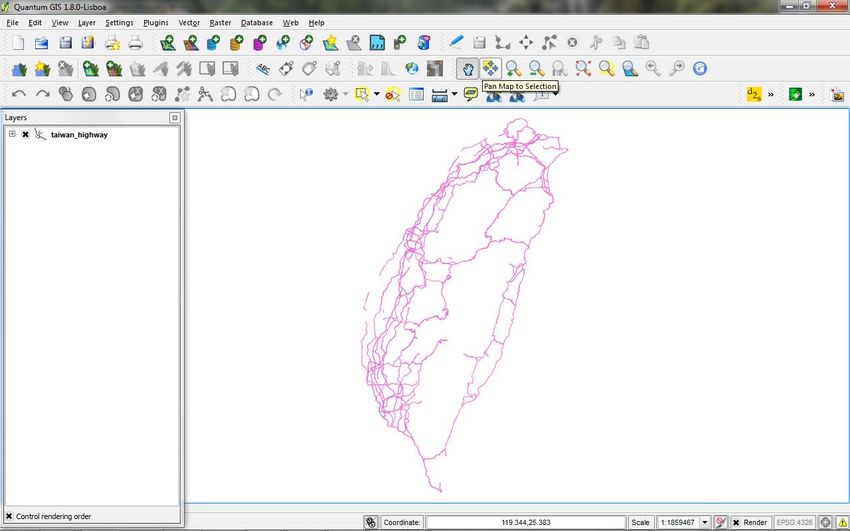Viewport: 850px width, 531px height.
Task: Open the Settings menu
Action: (x=119, y=23)
